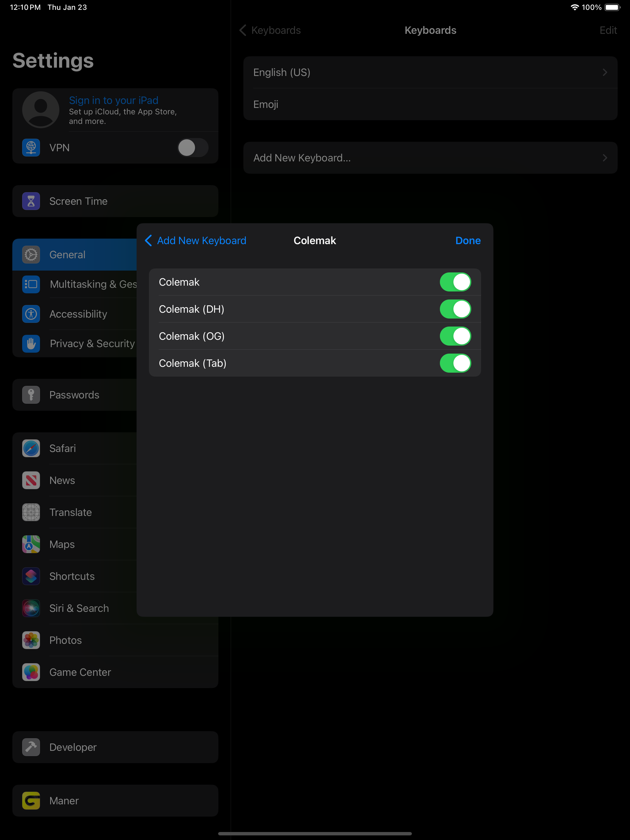Tap the VPN globe icon
Viewport: 630px width, 840px height.
[x=31, y=148]
